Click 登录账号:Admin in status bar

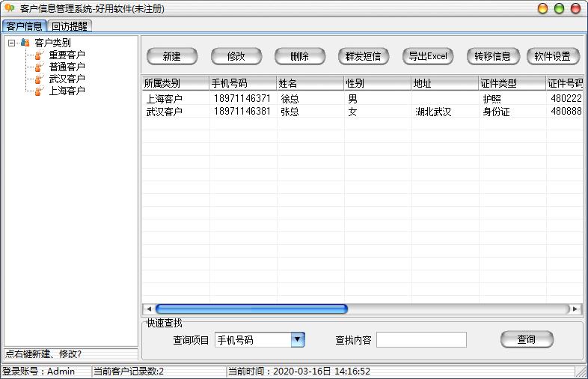point(39,372)
